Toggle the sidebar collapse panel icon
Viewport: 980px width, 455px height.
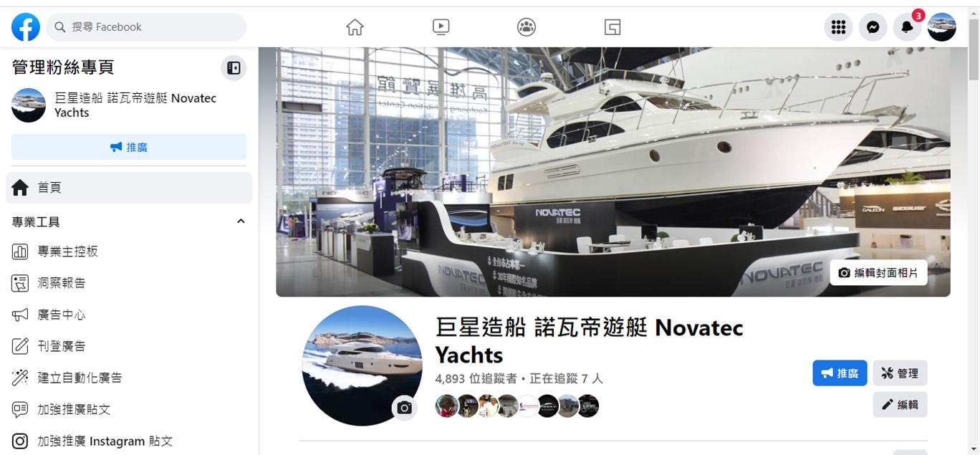[234, 68]
